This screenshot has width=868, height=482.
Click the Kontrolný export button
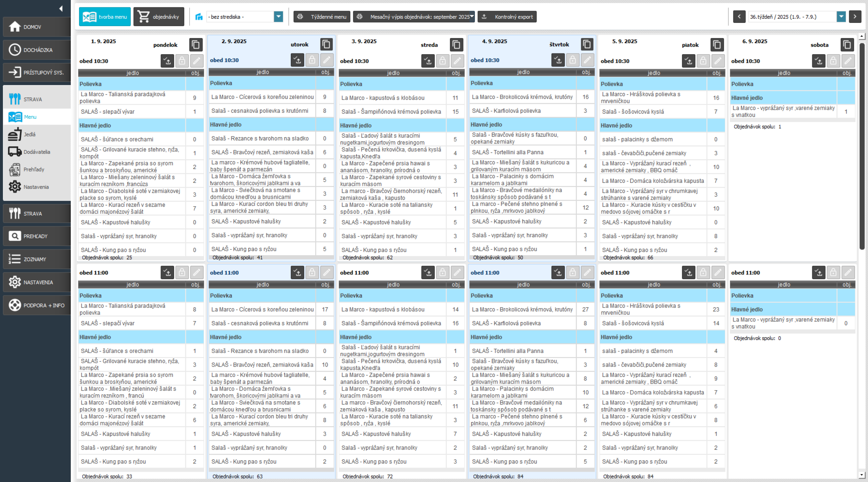(507, 17)
